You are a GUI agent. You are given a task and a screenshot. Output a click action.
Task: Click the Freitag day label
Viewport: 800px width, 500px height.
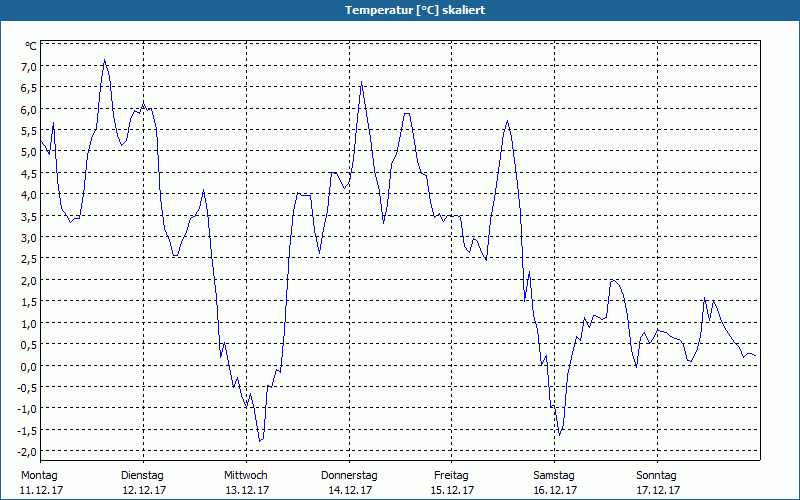tap(451, 476)
